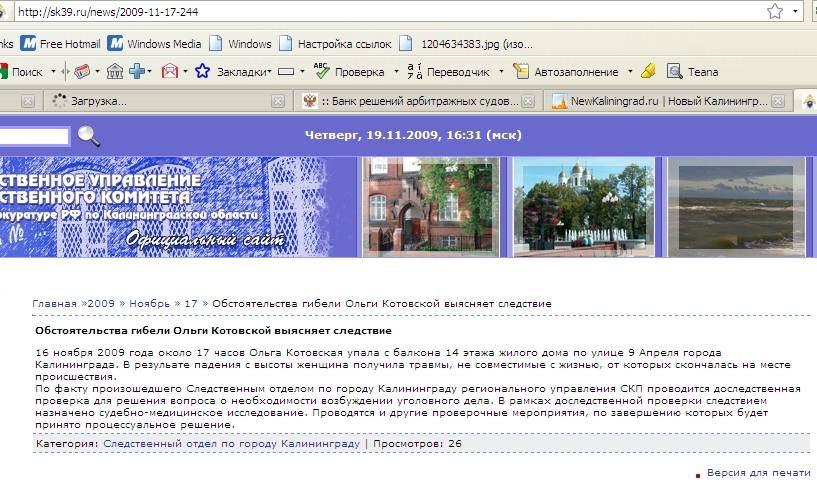Open the Free Hotmail bookmark
This screenshot has width=817, height=491.
(x=69, y=44)
